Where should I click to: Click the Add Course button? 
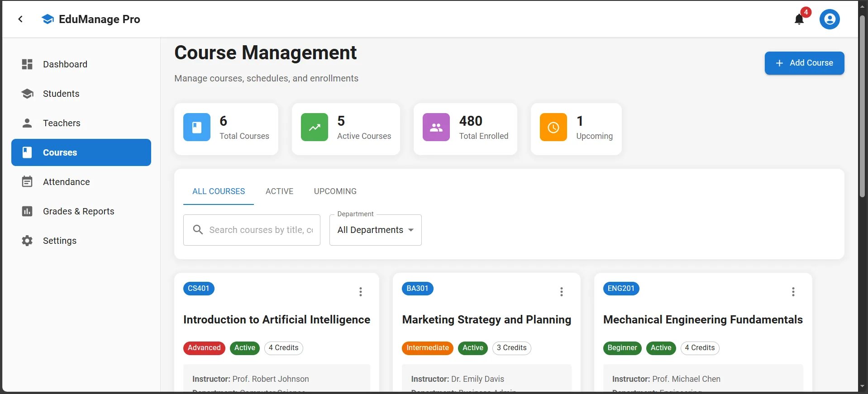pos(805,63)
